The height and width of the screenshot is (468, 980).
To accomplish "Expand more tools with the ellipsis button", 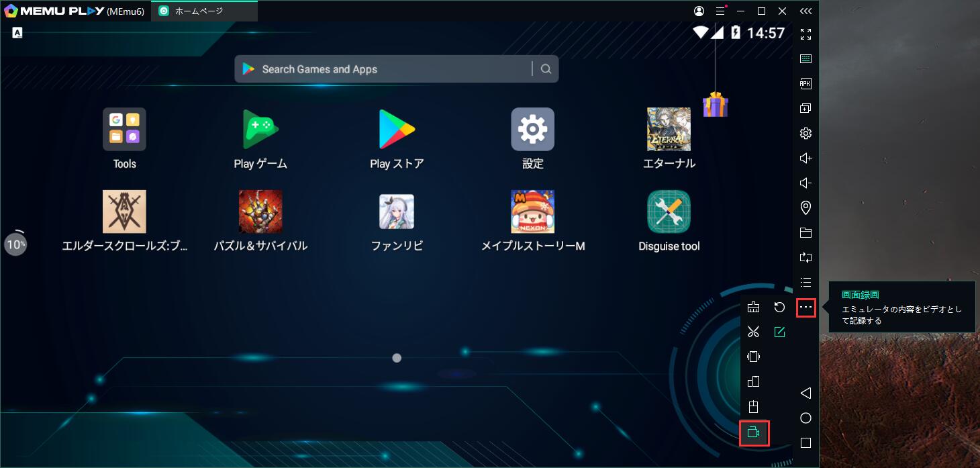I will [x=805, y=307].
